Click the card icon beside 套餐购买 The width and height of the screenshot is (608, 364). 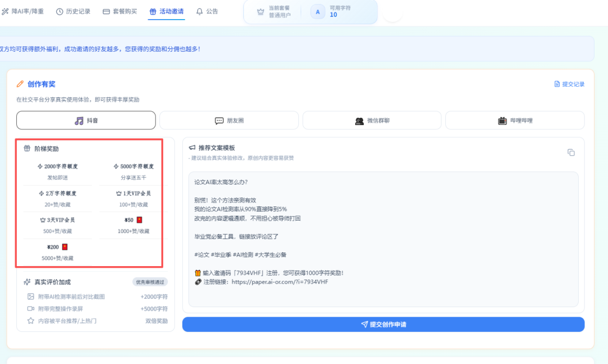[106, 12]
